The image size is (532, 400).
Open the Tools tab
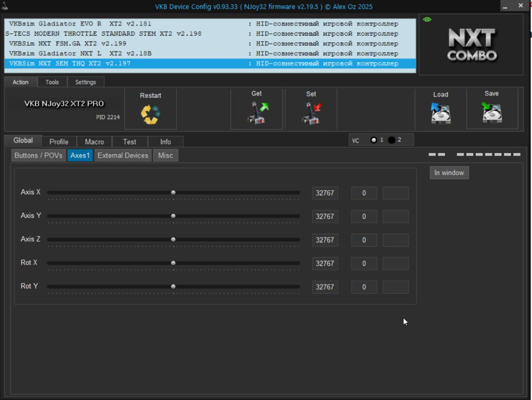point(52,82)
